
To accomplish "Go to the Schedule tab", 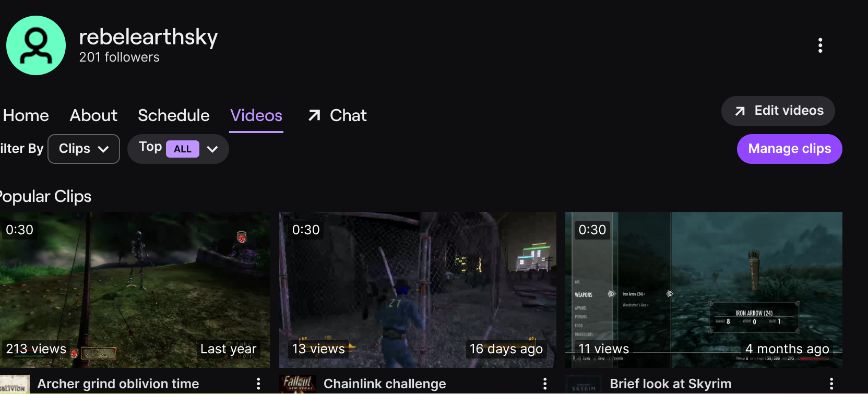I will click(x=174, y=115).
